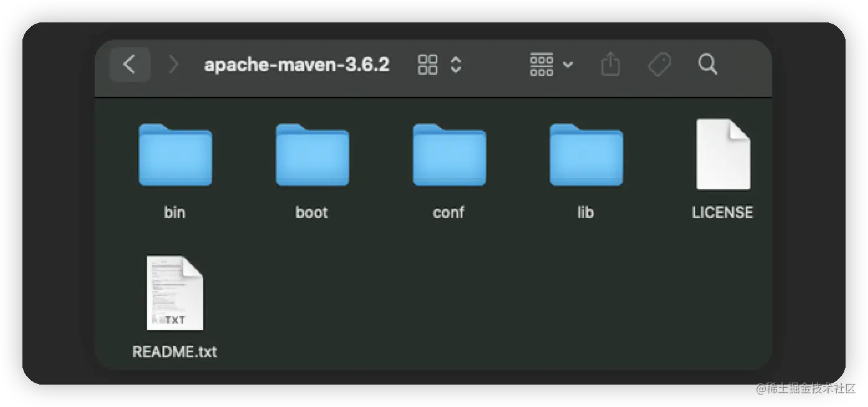This screenshot has height=407, width=868.
Task: Click the "lib" folder name label
Action: click(x=585, y=212)
